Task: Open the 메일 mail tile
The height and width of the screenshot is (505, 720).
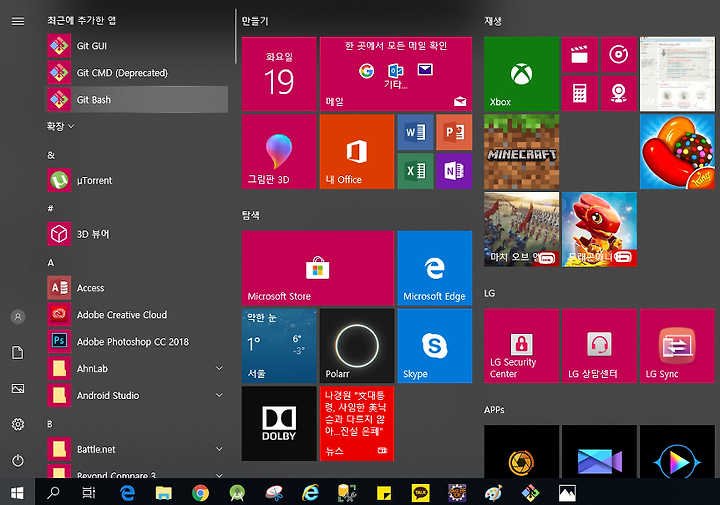Action: [x=396, y=74]
